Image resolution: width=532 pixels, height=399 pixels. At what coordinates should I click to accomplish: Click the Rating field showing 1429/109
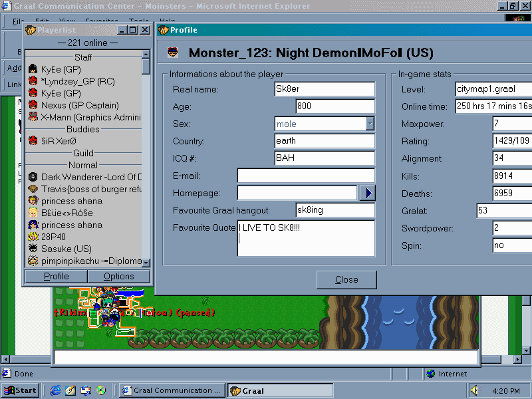pyautogui.click(x=512, y=141)
